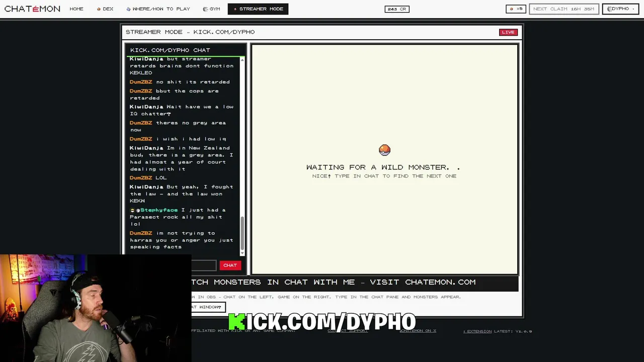Click the pokeball in the game pane

click(384, 150)
